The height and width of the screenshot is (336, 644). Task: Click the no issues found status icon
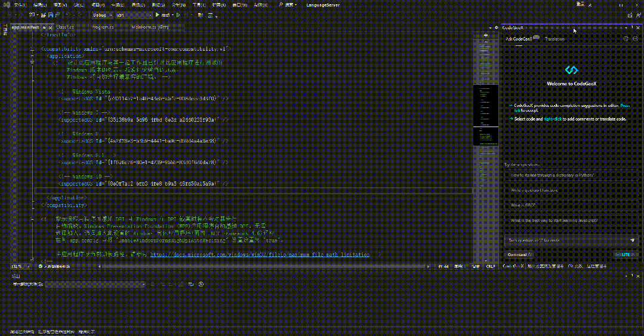click(x=40, y=266)
